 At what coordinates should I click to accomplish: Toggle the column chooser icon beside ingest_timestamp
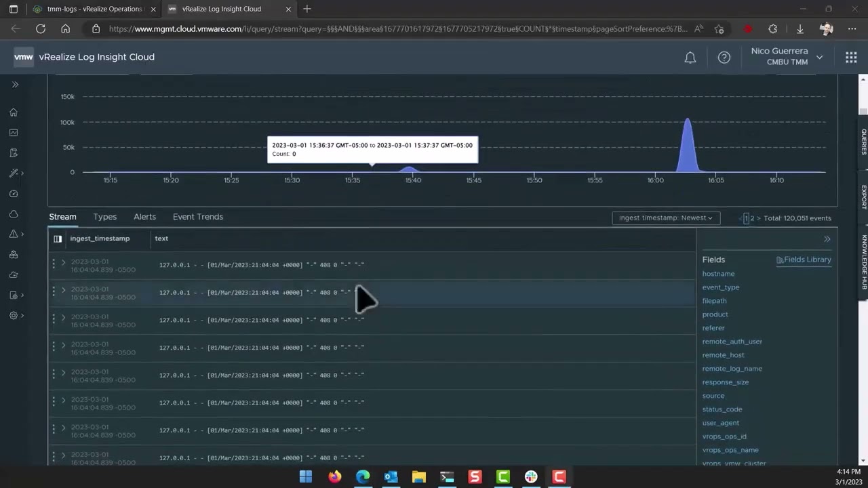(58, 239)
